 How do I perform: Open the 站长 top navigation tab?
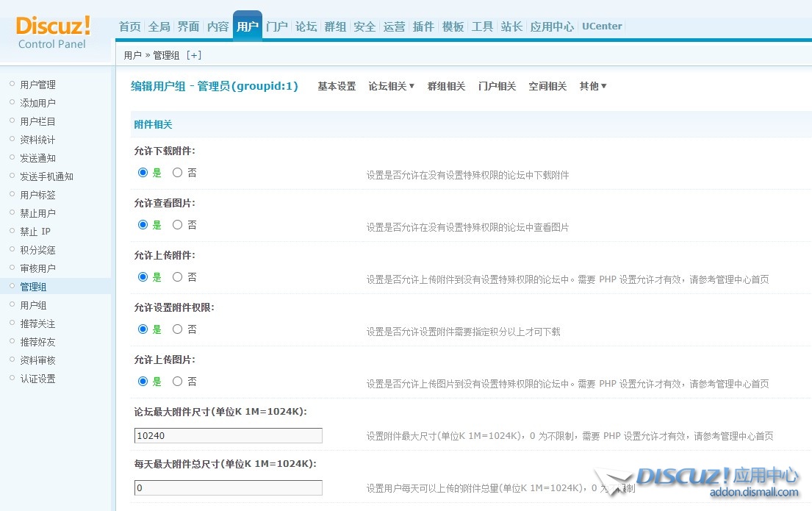(511, 26)
